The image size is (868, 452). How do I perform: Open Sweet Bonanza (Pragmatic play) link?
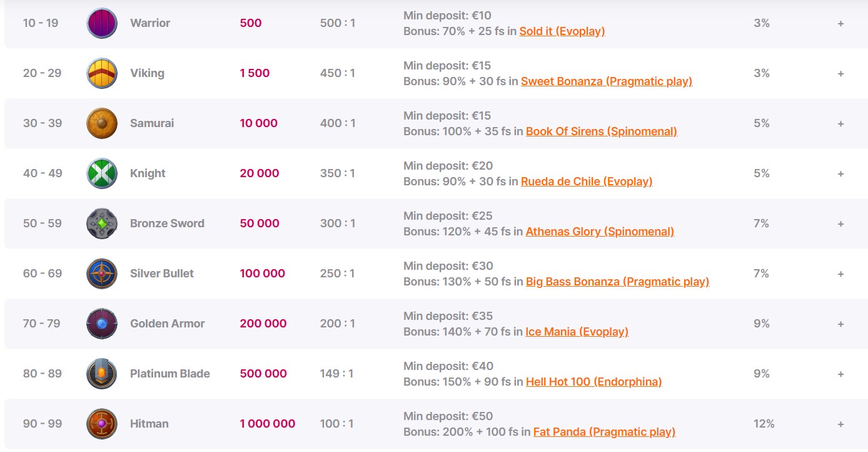607,81
